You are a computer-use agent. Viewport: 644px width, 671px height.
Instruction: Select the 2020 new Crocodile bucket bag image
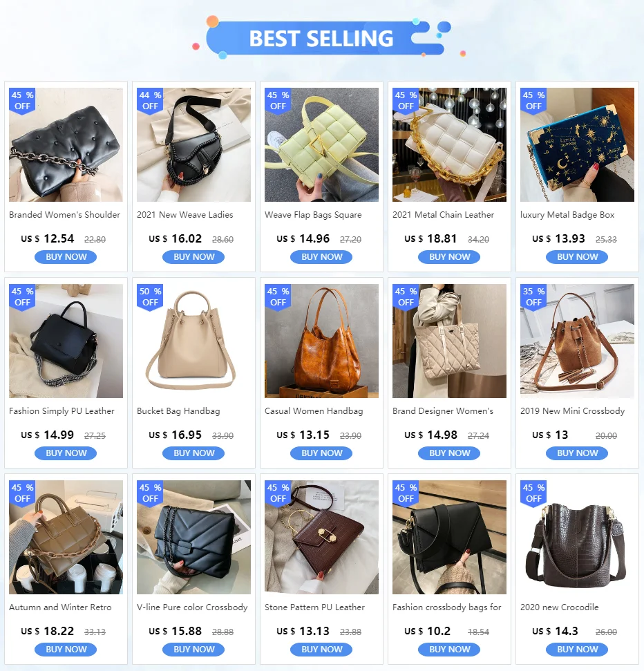pyautogui.click(x=577, y=537)
